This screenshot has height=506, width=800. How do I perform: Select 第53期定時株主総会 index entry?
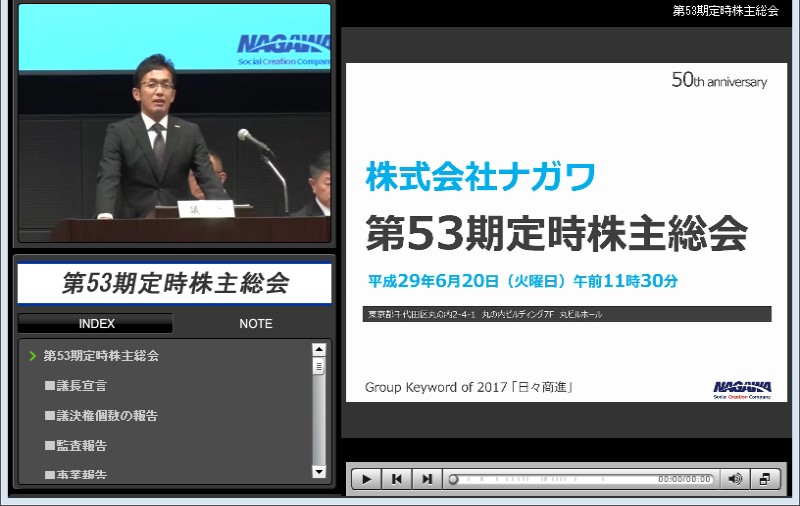[x=101, y=356]
